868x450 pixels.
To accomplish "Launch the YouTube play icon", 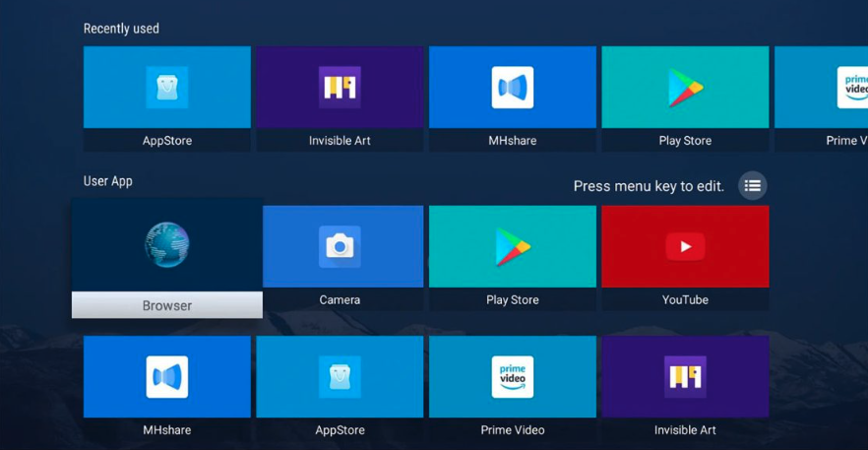I will (685, 246).
